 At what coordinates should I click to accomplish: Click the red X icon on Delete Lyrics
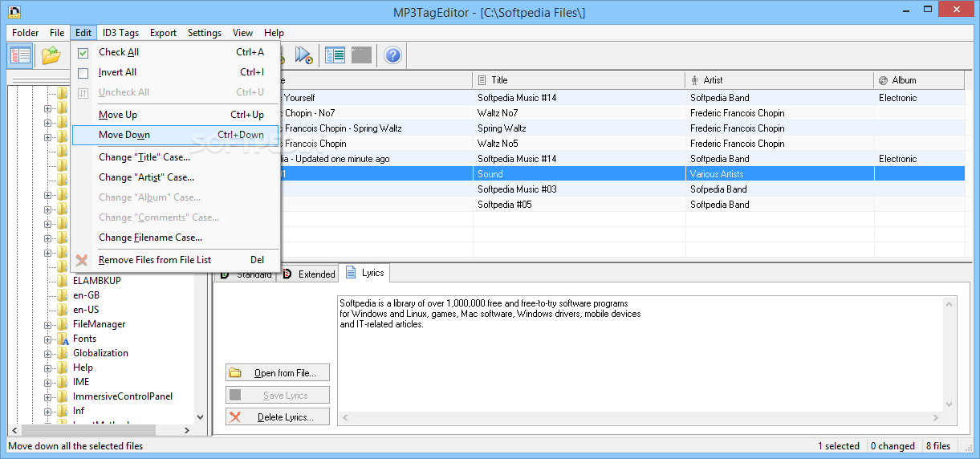235,417
